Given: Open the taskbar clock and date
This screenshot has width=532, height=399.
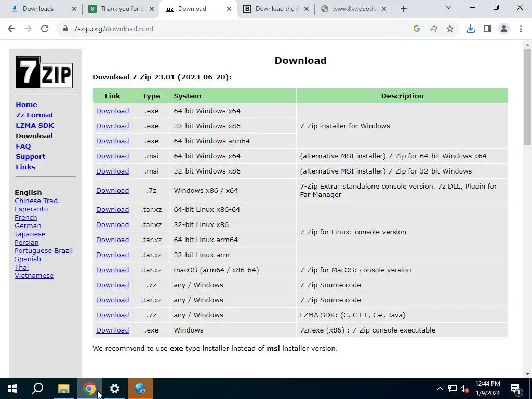Looking at the screenshot, I should [487, 389].
